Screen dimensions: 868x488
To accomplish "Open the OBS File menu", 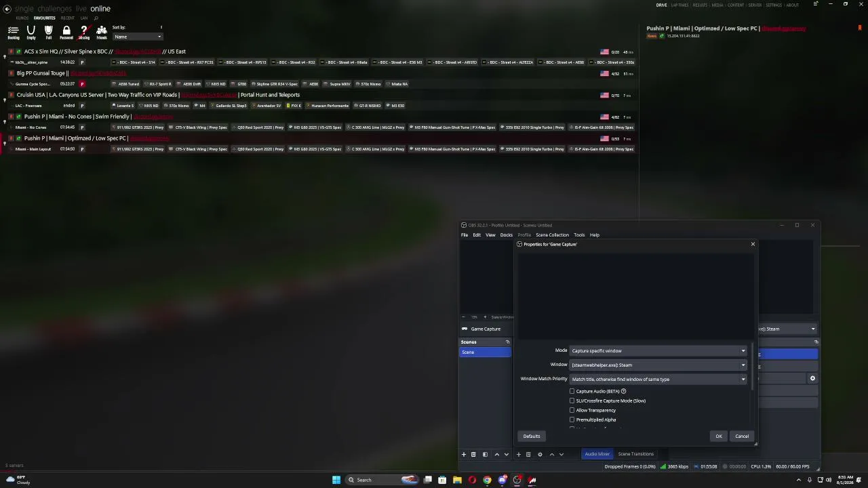I will click(x=465, y=235).
